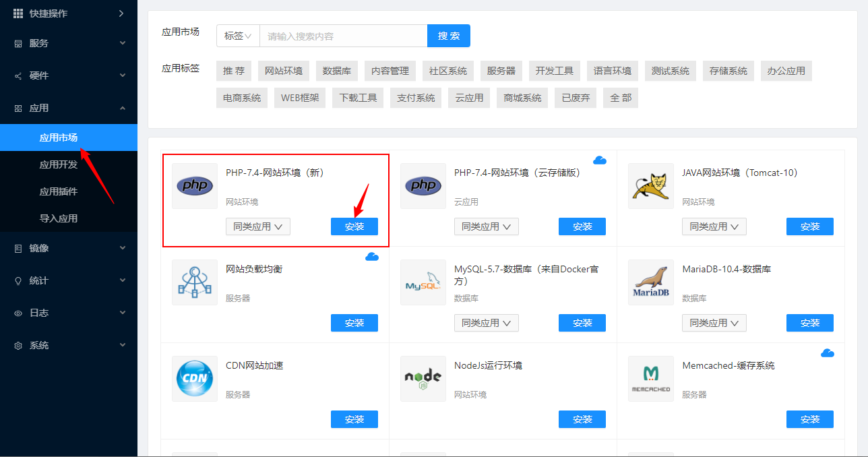Open 同类应用 dropdown for MySQL-5.7-数据库

(x=487, y=323)
